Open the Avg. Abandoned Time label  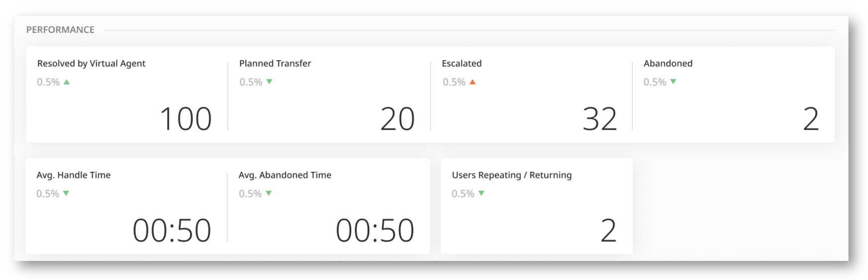pos(285,175)
